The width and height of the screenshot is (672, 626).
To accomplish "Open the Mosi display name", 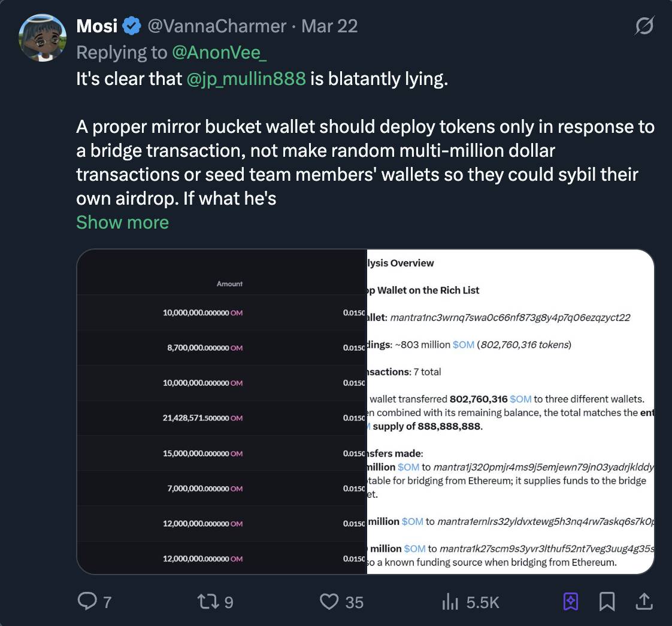I will tap(96, 26).
